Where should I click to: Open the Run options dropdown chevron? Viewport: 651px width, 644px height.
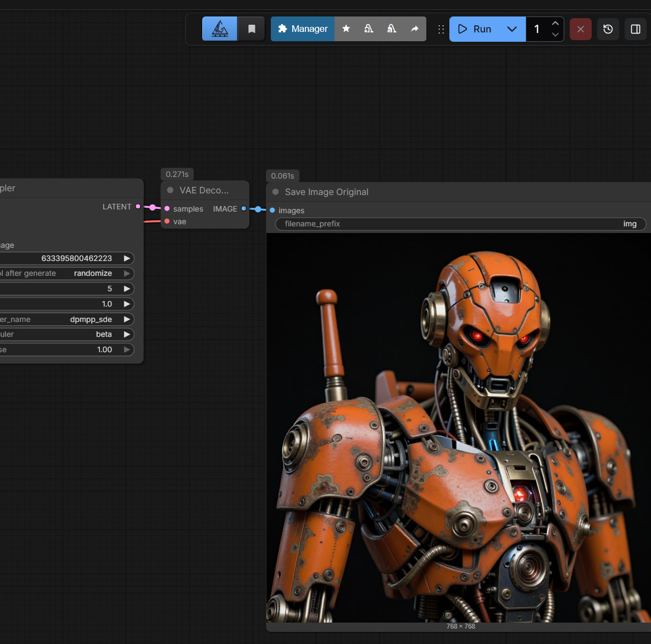click(x=512, y=29)
